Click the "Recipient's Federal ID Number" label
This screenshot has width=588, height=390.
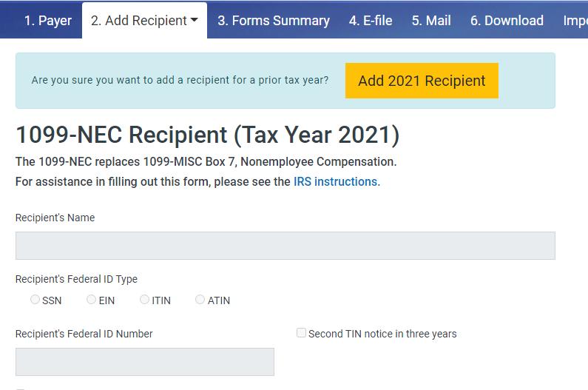click(x=84, y=334)
